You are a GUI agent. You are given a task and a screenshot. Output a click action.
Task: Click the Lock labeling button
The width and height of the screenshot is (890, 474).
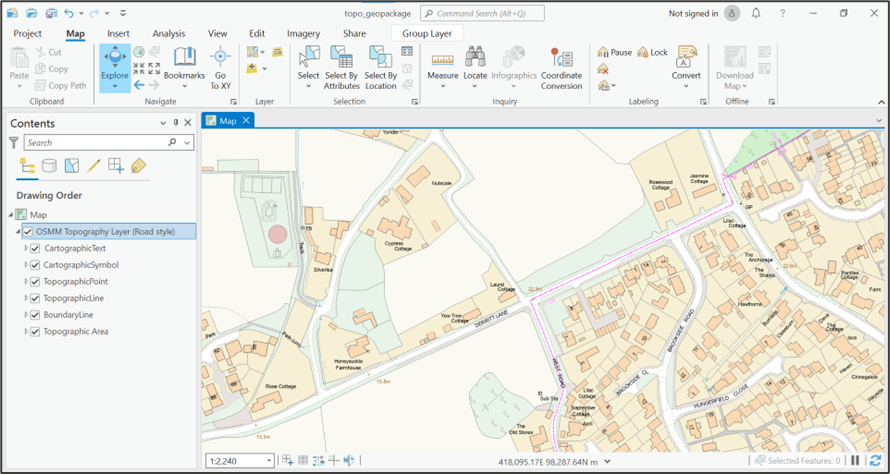(x=652, y=52)
